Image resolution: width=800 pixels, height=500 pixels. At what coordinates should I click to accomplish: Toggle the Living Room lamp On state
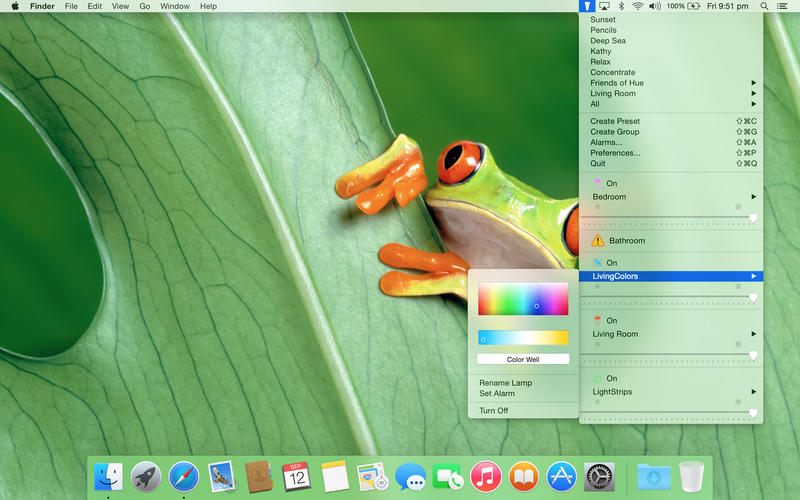pyautogui.click(x=611, y=321)
